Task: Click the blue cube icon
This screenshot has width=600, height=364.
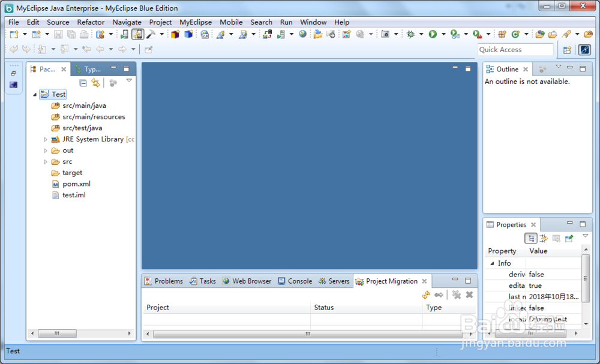Action: [188, 34]
